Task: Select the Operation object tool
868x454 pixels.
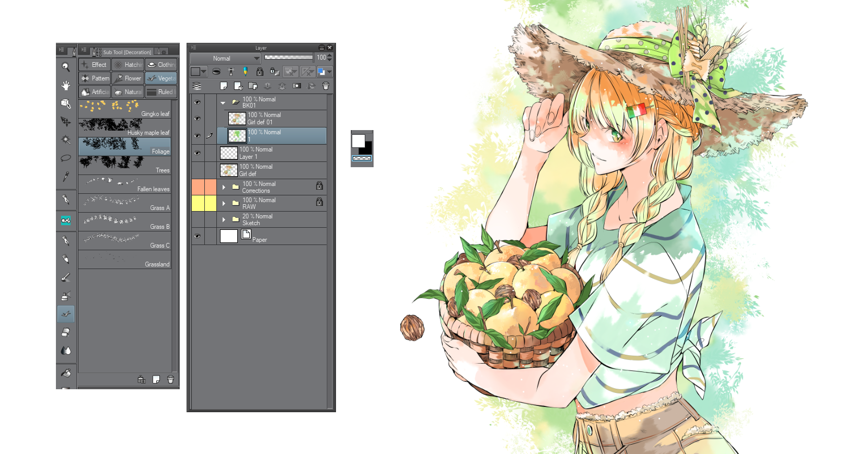Action: 66,103
